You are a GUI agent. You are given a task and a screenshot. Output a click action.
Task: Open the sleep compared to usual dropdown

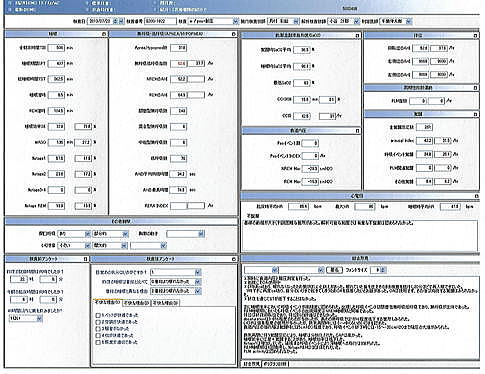click(175, 282)
